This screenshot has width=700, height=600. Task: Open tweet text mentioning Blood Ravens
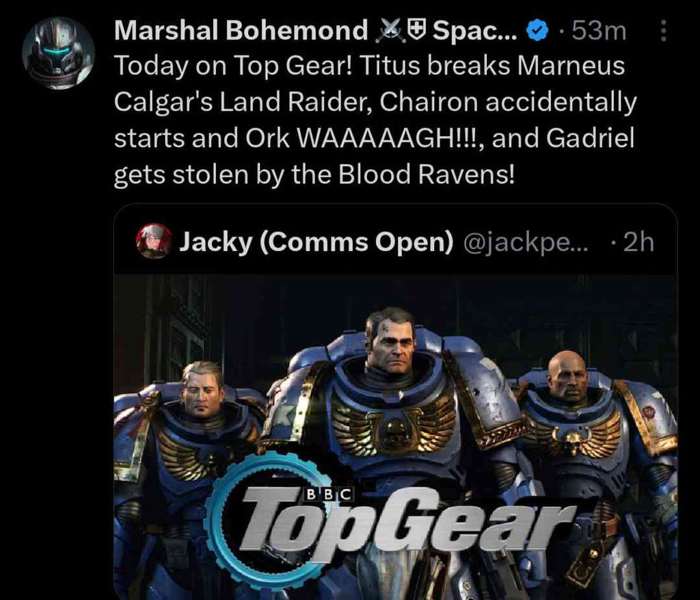[375, 120]
